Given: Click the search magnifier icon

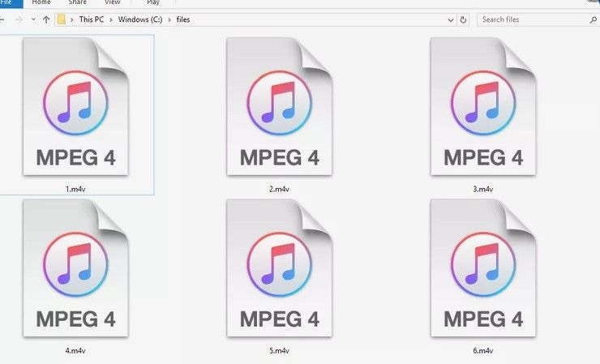Looking at the screenshot, I should point(594,20).
